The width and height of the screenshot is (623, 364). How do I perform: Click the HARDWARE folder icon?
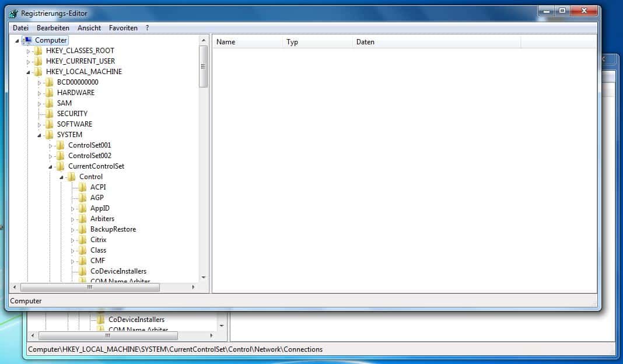click(49, 93)
